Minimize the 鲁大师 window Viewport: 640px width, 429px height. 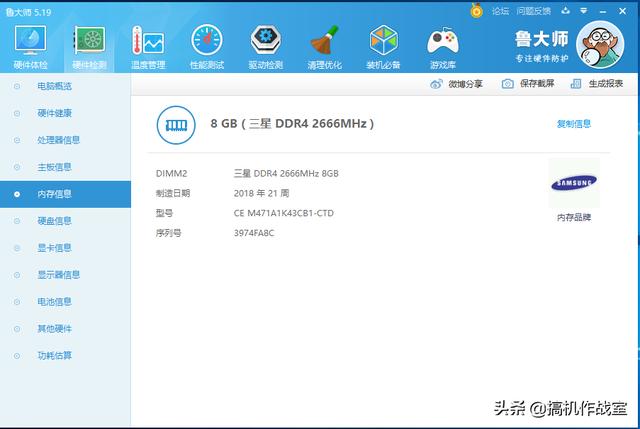pyautogui.click(x=603, y=12)
